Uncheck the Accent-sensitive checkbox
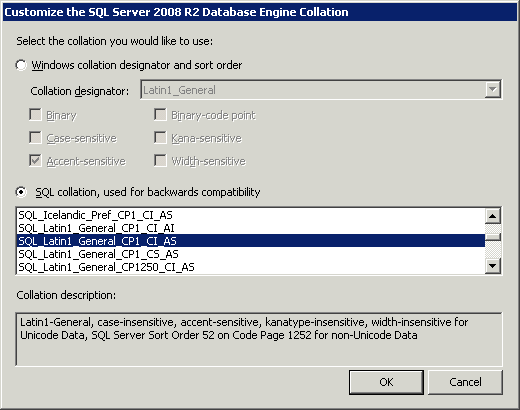 (x=35, y=161)
